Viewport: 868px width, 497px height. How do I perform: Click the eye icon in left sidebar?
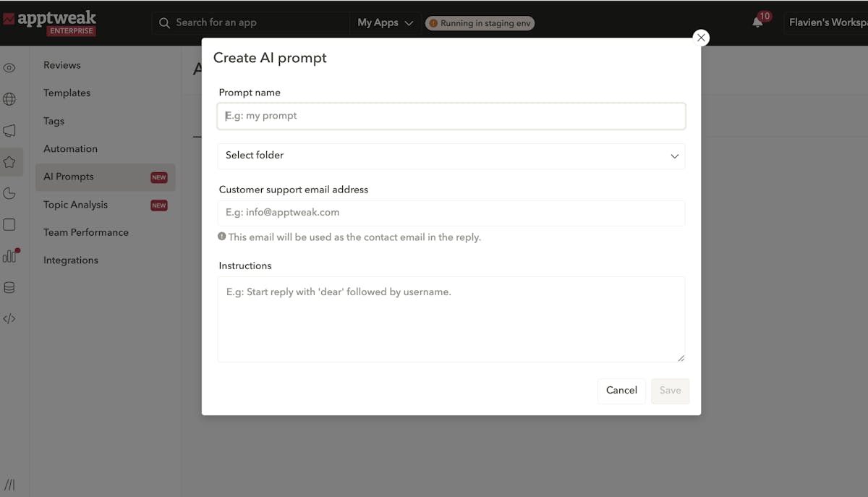click(x=9, y=68)
